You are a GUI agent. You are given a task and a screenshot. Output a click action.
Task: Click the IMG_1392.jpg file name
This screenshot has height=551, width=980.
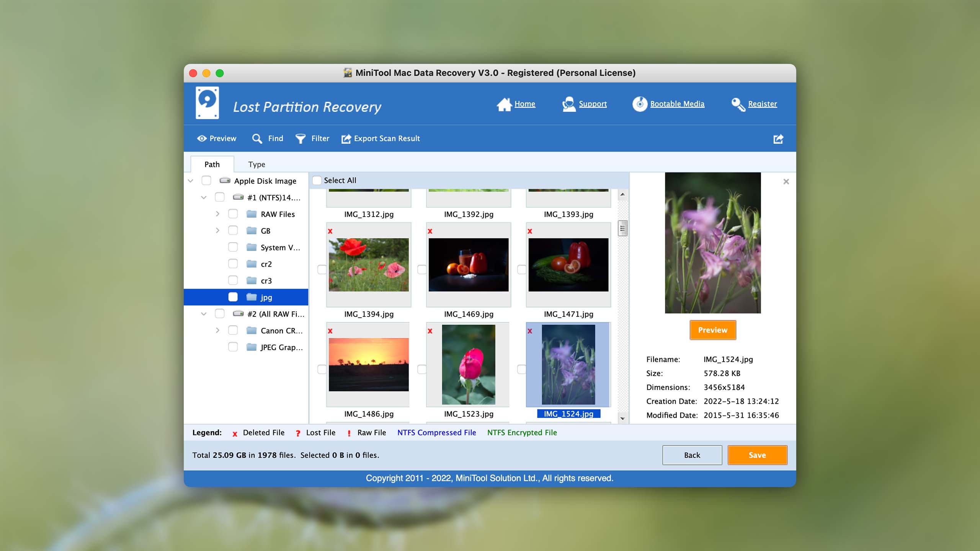tap(469, 214)
